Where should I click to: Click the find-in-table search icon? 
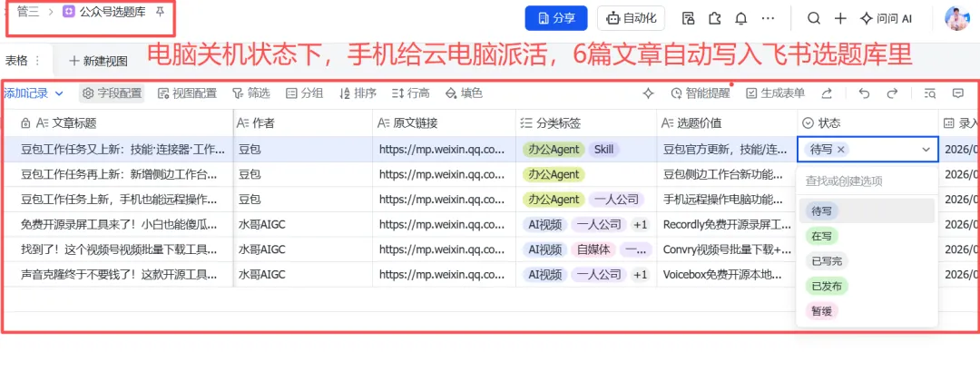[x=931, y=93]
